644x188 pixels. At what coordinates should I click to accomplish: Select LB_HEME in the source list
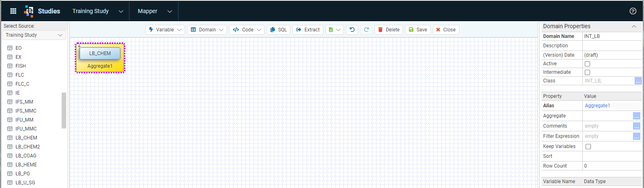[x=26, y=165]
